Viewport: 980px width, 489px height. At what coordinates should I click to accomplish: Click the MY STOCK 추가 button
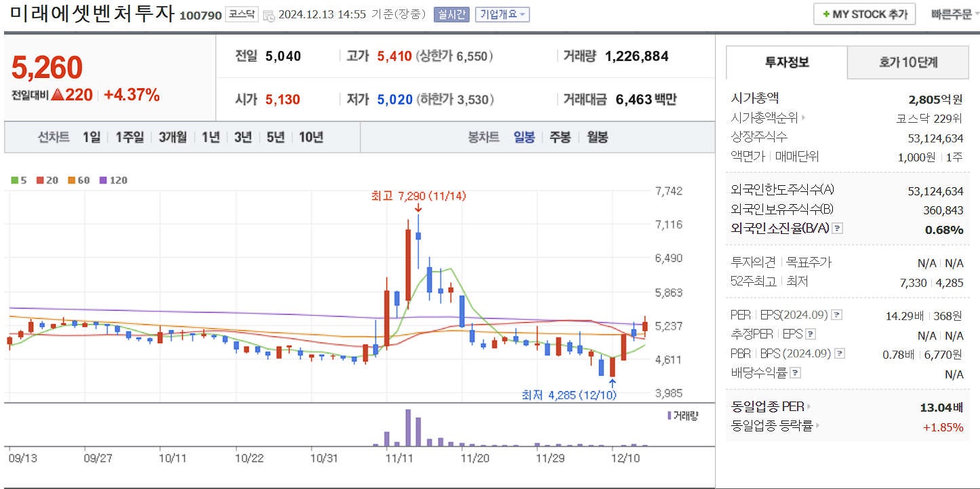864,14
